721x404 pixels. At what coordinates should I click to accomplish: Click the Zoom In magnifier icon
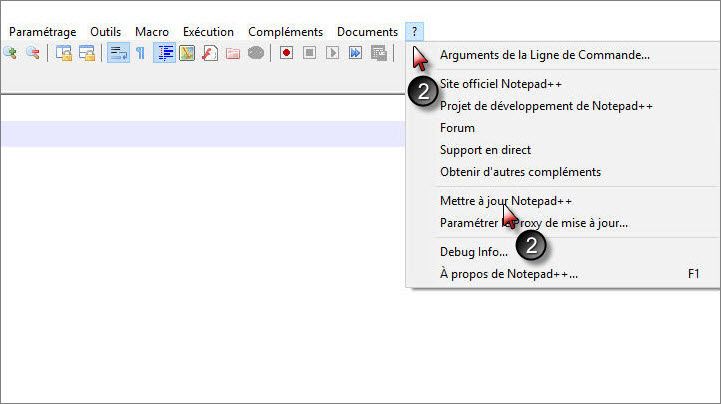(10, 53)
